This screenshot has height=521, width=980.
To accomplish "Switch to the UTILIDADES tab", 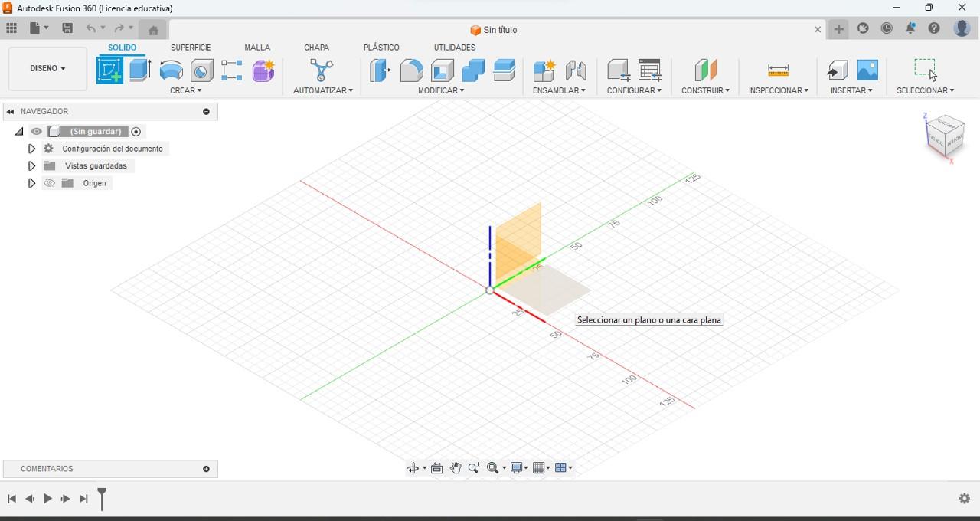I will [455, 48].
